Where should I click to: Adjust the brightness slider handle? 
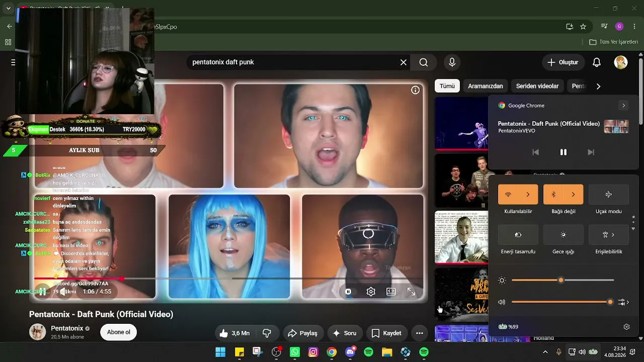coord(561,280)
